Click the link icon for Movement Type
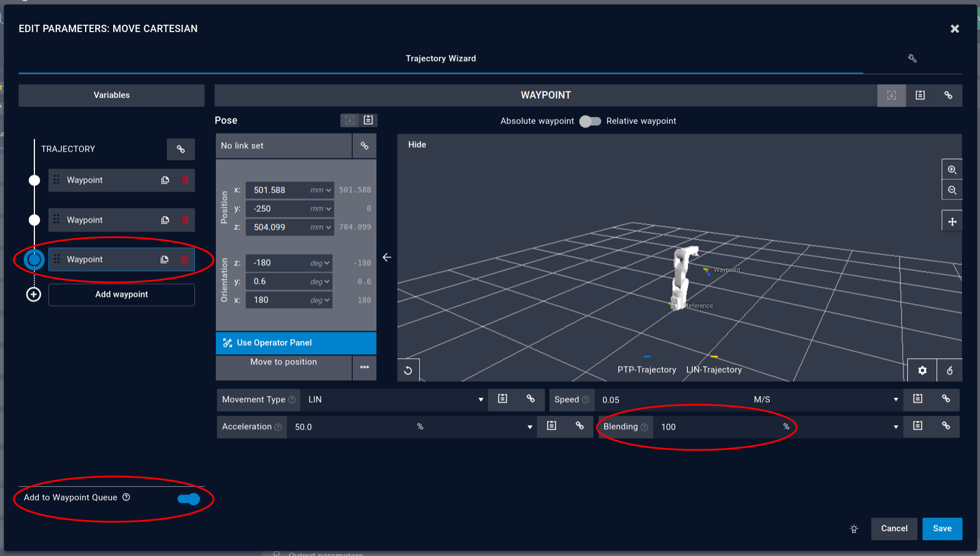The image size is (980, 556). [x=530, y=399]
